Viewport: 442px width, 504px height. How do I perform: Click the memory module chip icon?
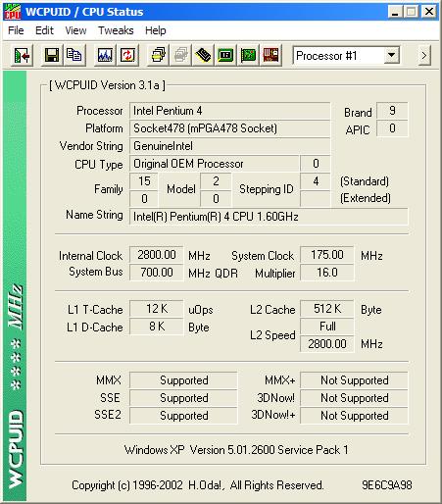[x=203, y=55]
